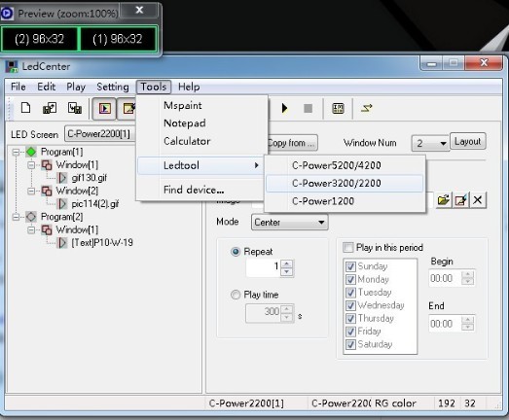Toggle the Wednesday checkbox

[x=350, y=305]
